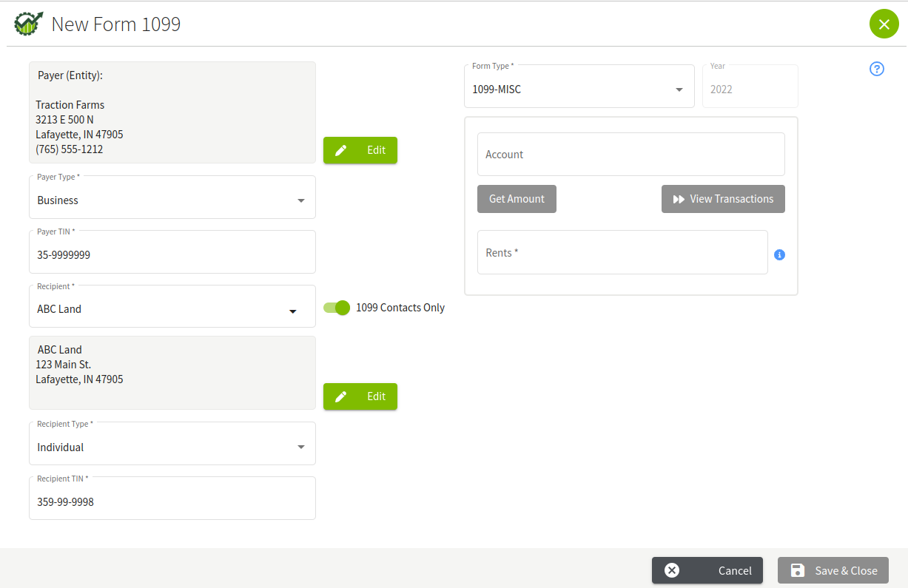
Task: Click Save & Close
Action: coord(833,570)
